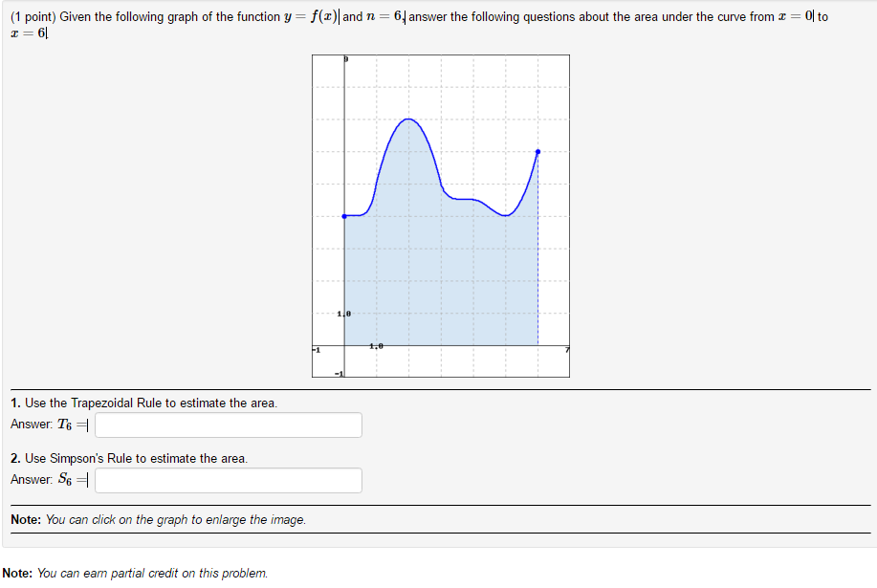The width and height of the screenshot is (877, 588).
Task: Click the left endpoint dot at x = 0
Action: pos(344,216)
